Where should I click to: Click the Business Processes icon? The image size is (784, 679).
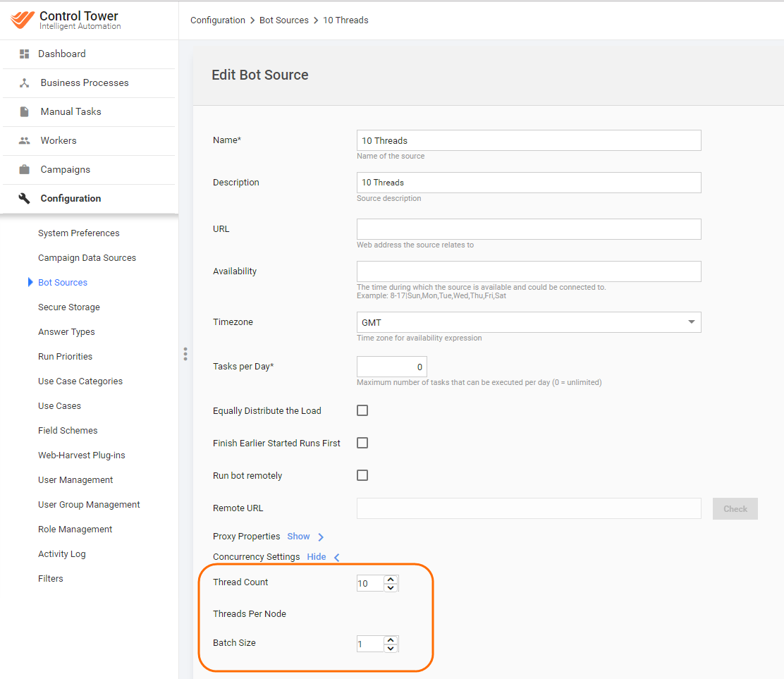click(x=24, y=82)
